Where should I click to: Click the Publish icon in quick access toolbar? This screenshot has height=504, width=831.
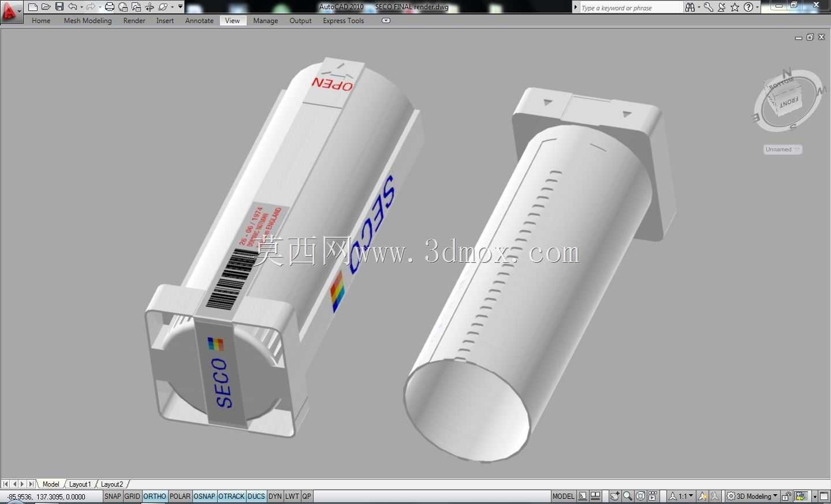tap(136, 7)
